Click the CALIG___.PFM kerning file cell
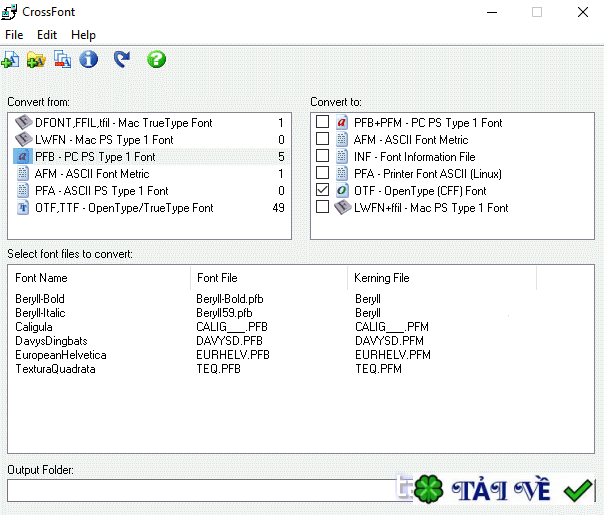 click(391, 327)
